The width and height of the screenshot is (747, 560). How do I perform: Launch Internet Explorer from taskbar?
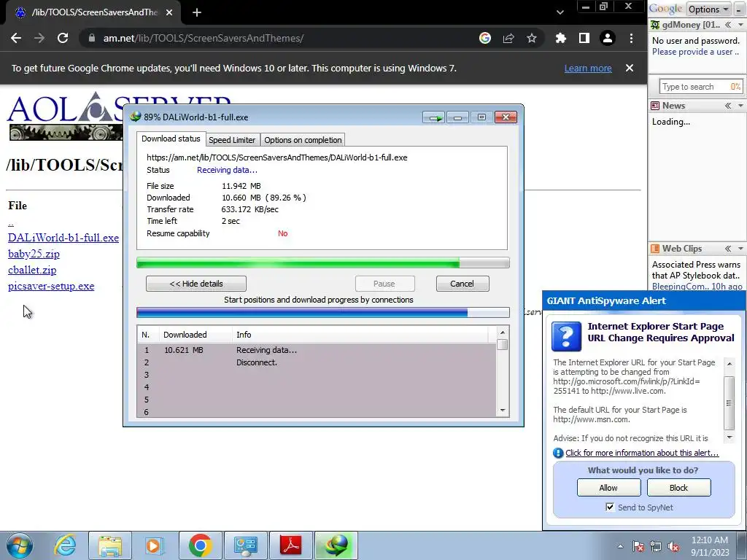tap(64, 545)
